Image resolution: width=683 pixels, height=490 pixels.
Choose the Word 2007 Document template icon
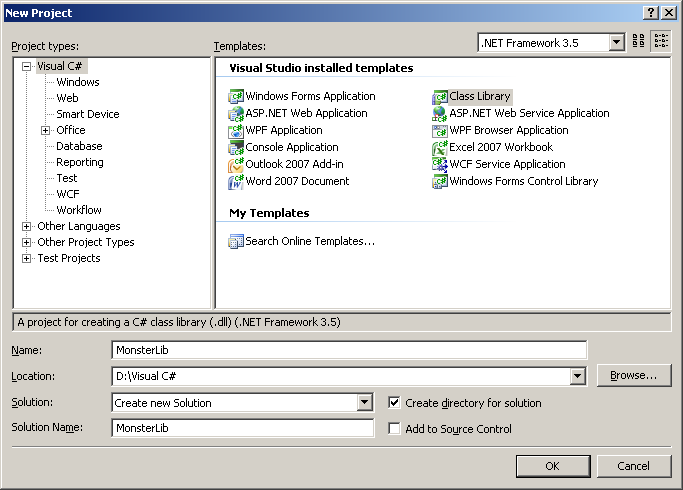pos(236,182)
